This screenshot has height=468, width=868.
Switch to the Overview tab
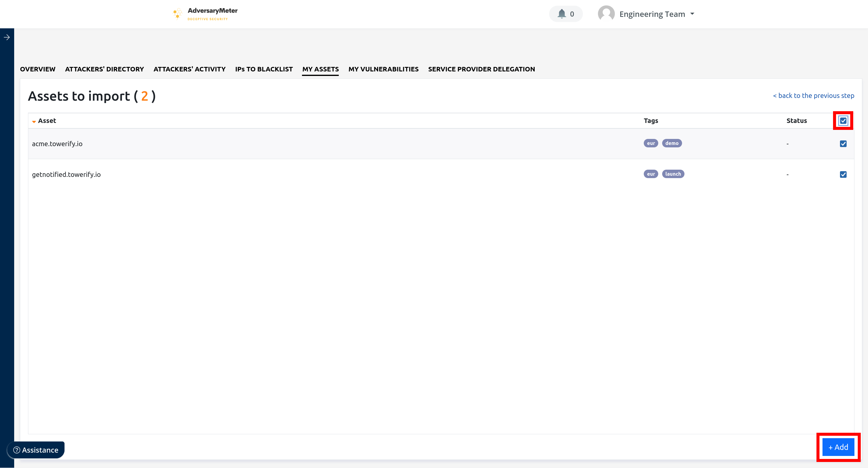tap(37, 69)
